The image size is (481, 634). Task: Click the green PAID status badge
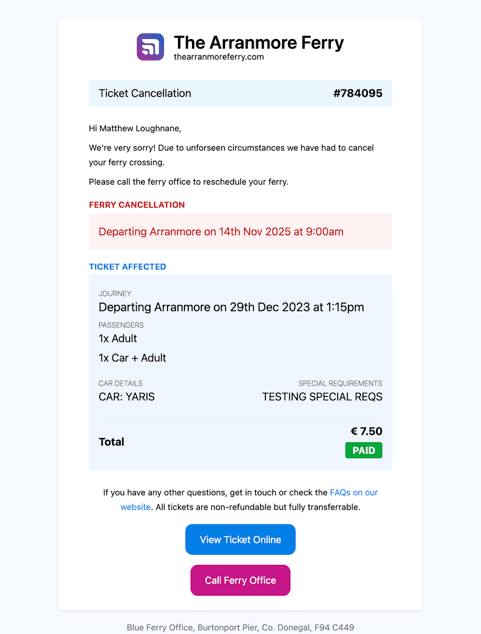tap(363, 450)
